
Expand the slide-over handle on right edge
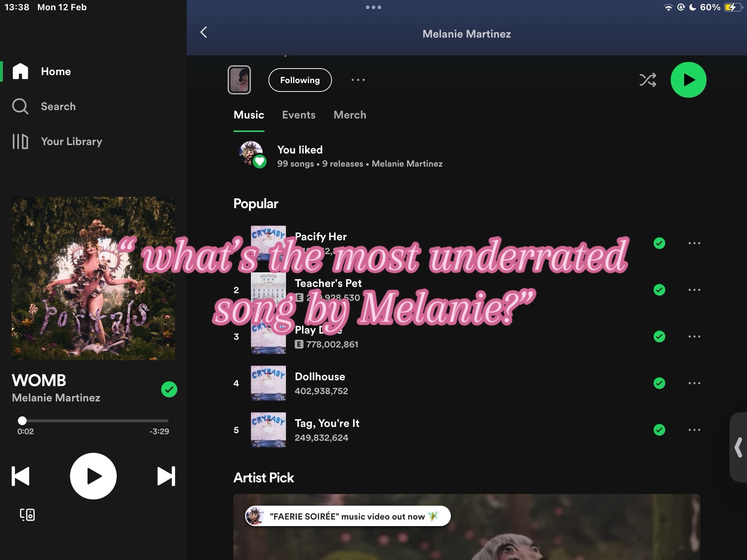click(739, 447)
